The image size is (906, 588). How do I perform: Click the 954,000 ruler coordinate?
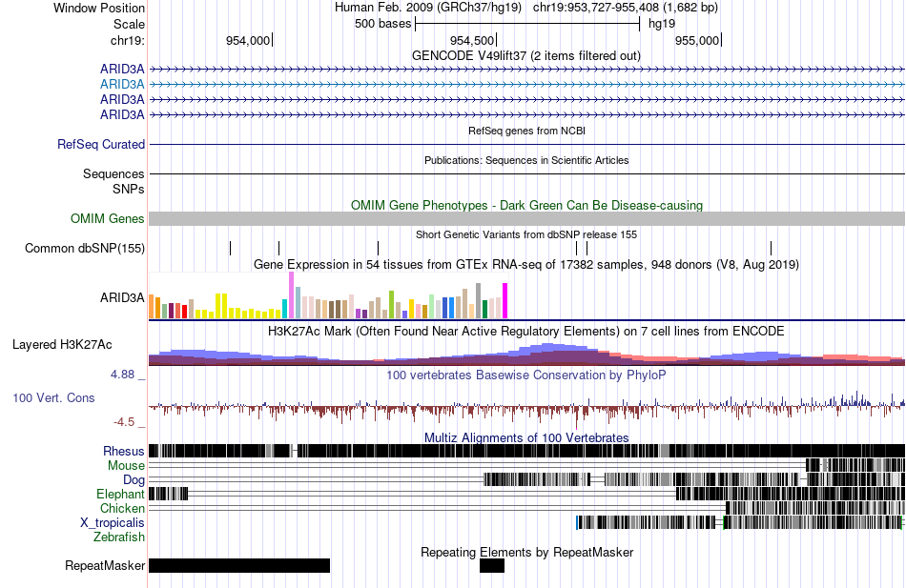coord(248,40)
